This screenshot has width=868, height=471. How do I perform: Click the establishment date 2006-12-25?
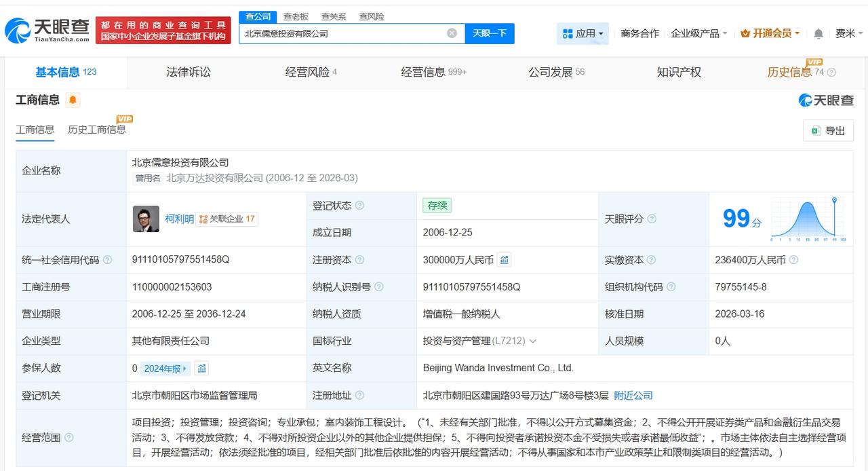448,233
